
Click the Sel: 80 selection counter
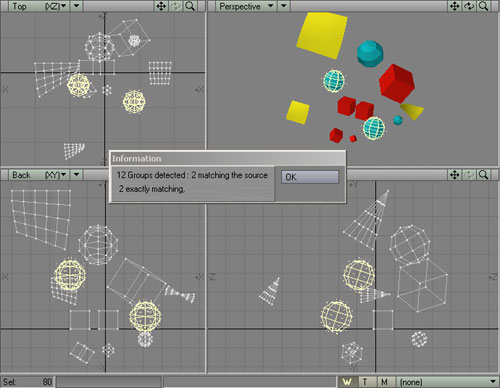28,382
